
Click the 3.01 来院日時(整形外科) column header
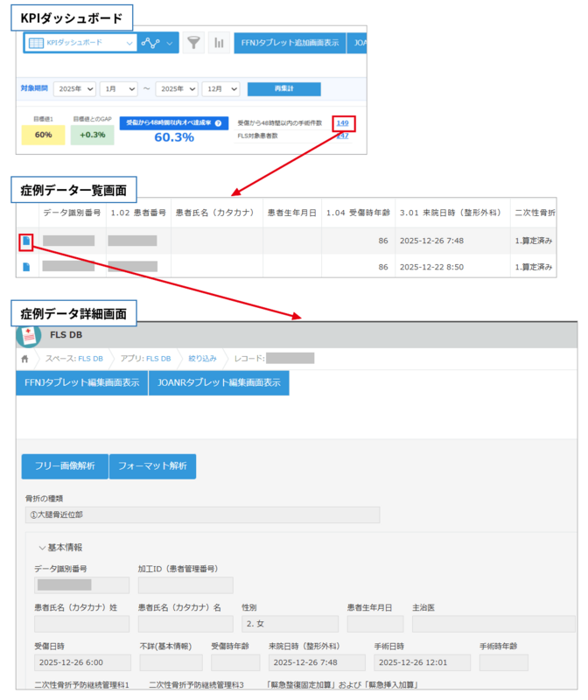coord(452,213)
